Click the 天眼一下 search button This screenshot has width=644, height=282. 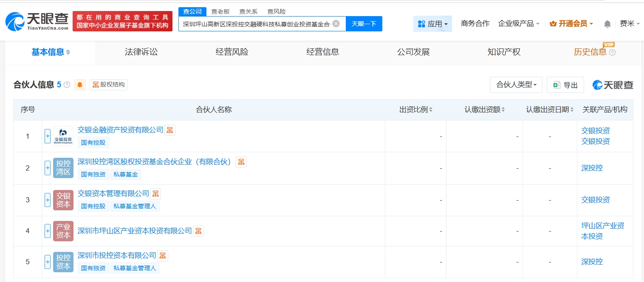point(364,24)
